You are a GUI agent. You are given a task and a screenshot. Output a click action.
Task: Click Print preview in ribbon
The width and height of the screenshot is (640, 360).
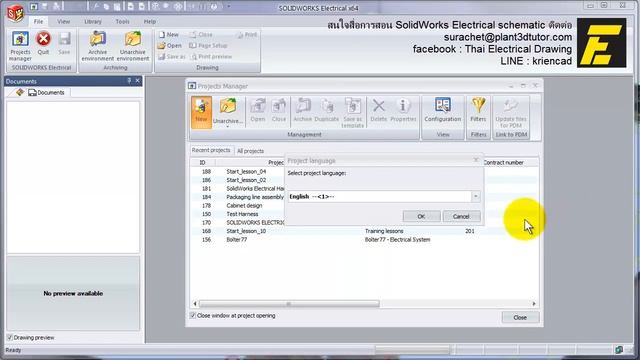pos(211,57)
